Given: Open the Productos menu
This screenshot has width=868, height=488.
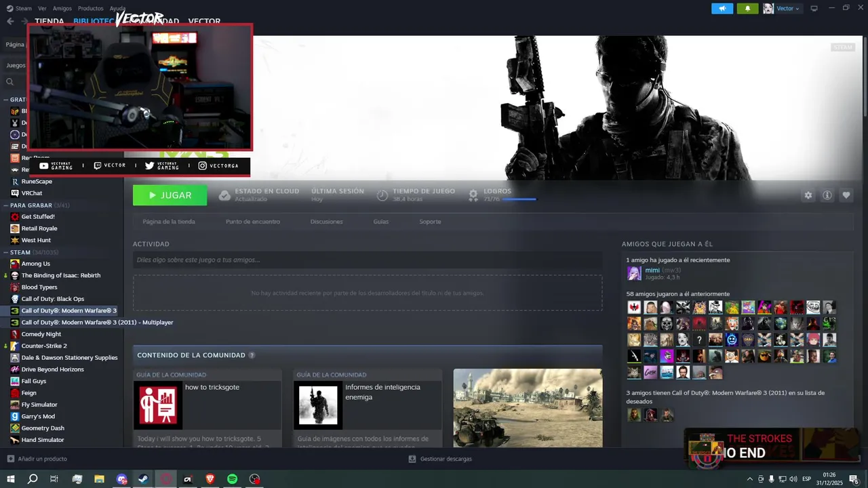Looking at the screenshot, I should [x=90, y=8].
